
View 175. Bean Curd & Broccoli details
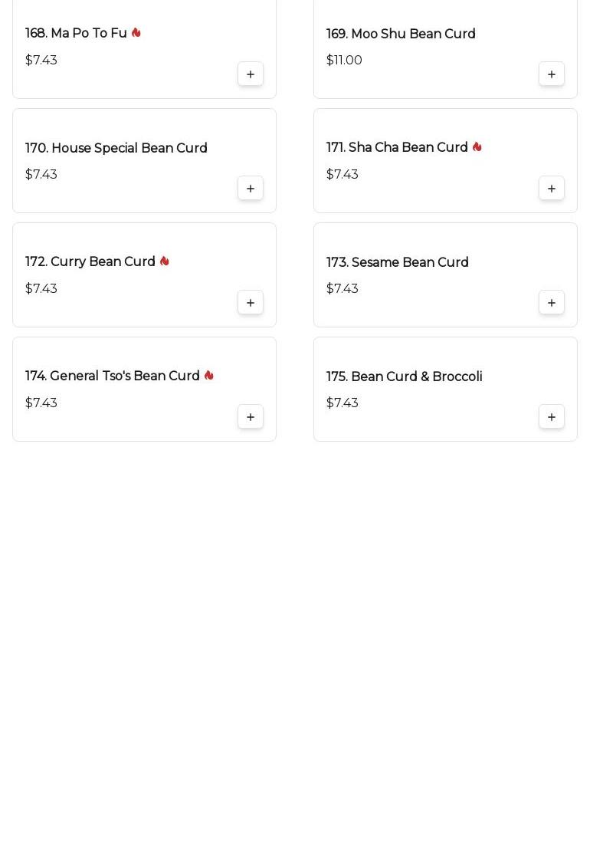(x=405, y=376)
